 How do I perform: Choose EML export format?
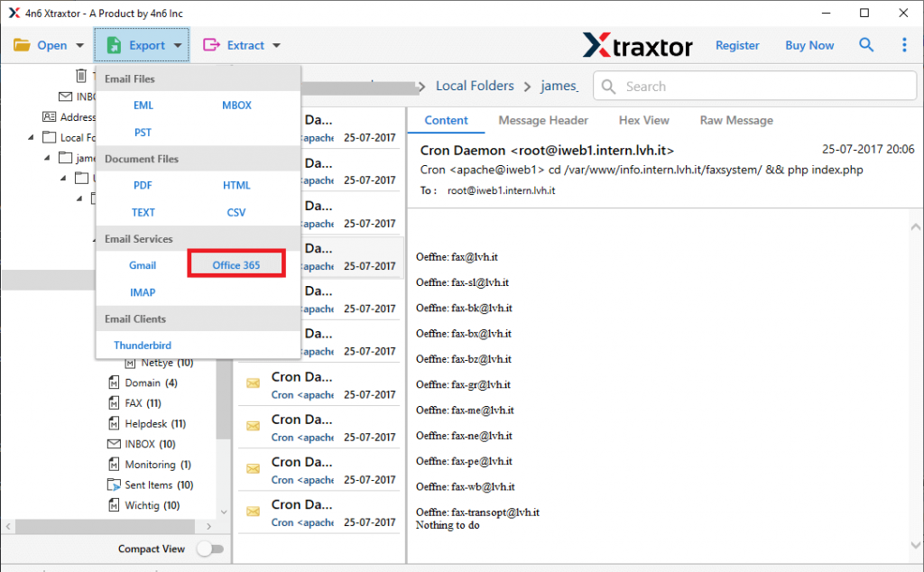pos(143,105)
